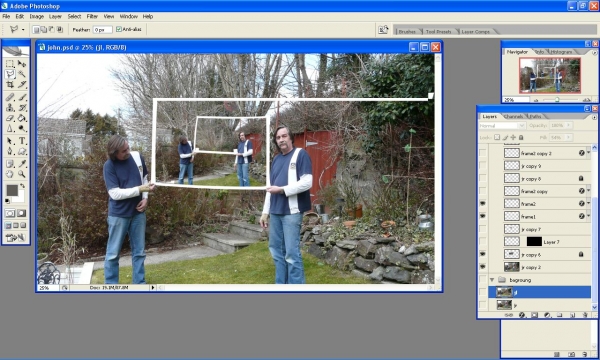Image resolution: width=600 pixels, height=360 pixels.
Task: Select the Notes tool
Action: 10,164
